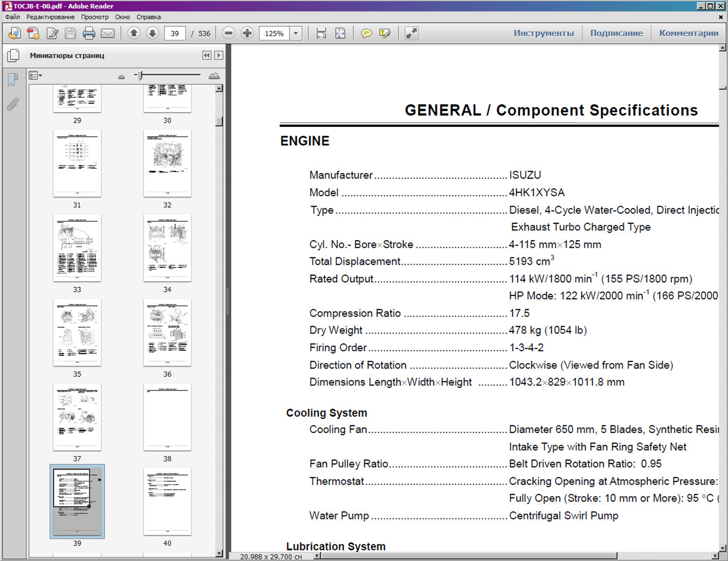Open thumbnail panel options menu
Viewport: 728px width, 561px height.
(x=35, y=76)
